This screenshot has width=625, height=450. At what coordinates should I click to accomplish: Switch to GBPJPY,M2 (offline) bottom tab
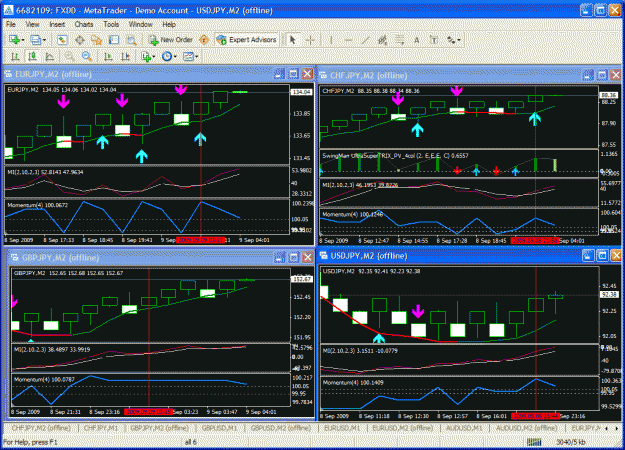159,428
